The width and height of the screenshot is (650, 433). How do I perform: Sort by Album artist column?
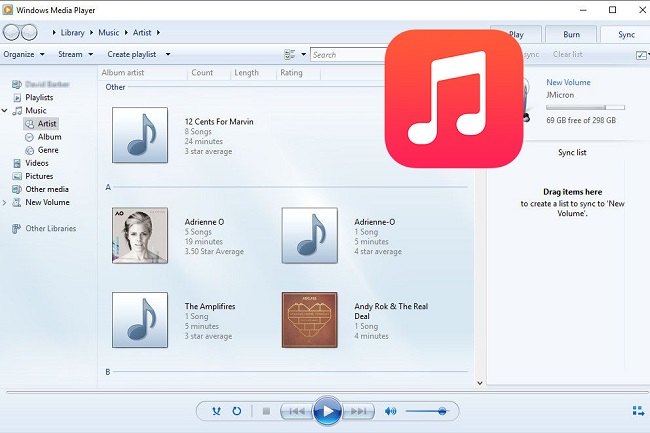point(123,73)
